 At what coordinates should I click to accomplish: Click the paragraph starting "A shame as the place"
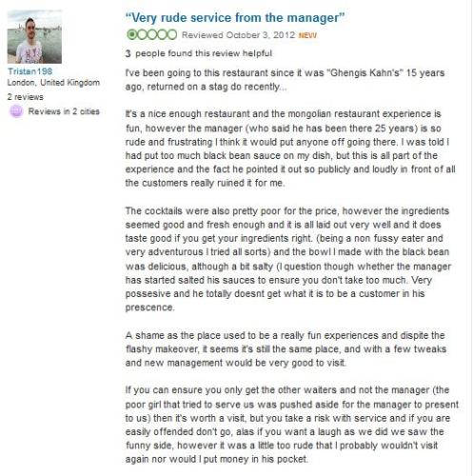286,349
